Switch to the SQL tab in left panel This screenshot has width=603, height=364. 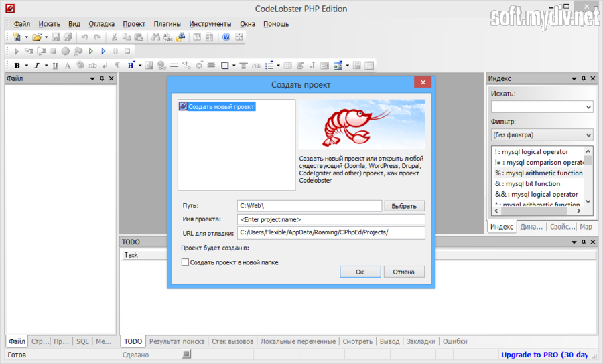(x=82, y=341)
